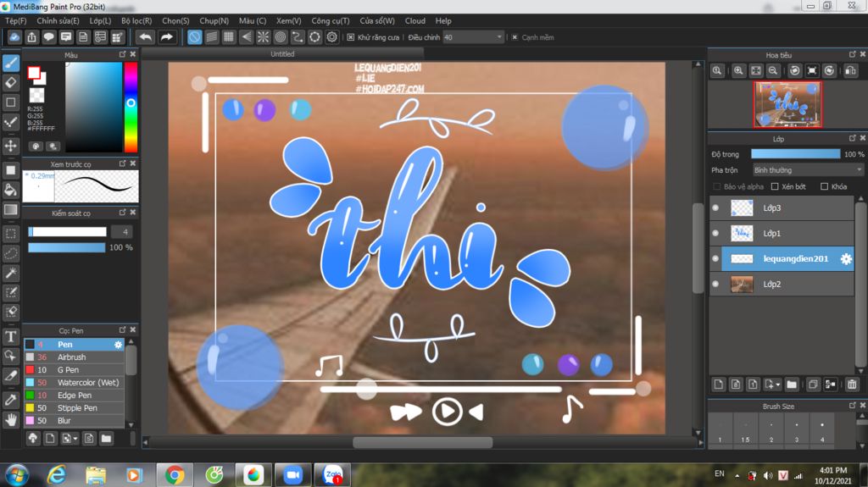Screen dimensions: 868x487
Task: Select Stipple Pen brush
Action: (75, 408)
